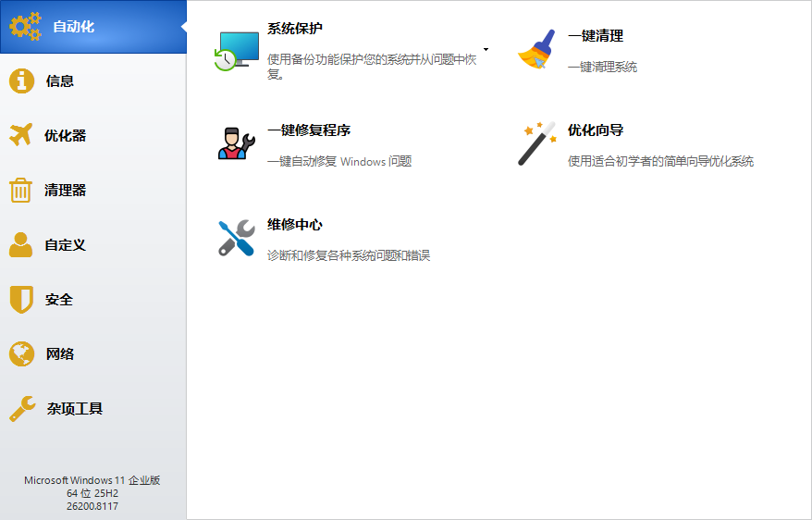Viewport: 812px width, 520px height.
Task: Click the description 一键清理系统
Action: coord(602,67)
